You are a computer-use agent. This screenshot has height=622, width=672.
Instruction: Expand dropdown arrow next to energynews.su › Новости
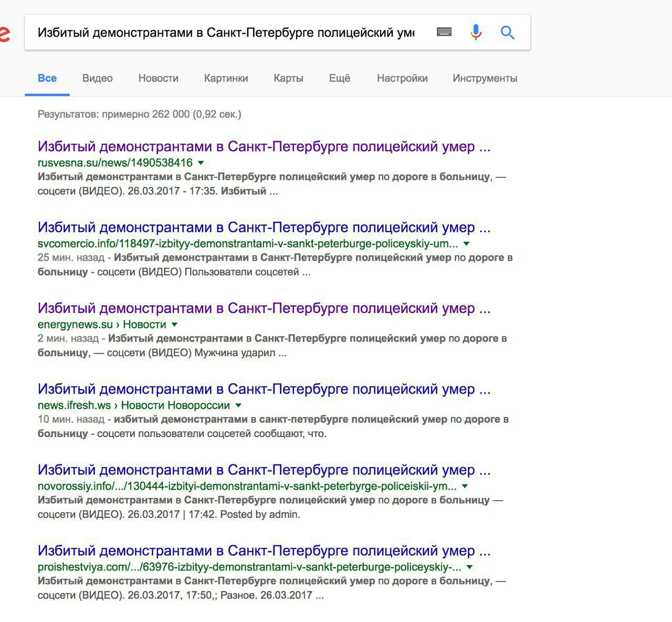174,325
